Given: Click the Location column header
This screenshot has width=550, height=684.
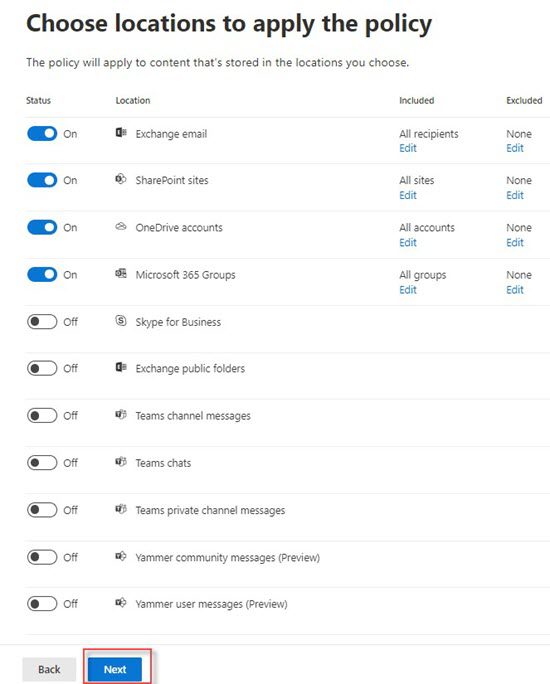Looking at the screenshot, I should click(133, 100).
